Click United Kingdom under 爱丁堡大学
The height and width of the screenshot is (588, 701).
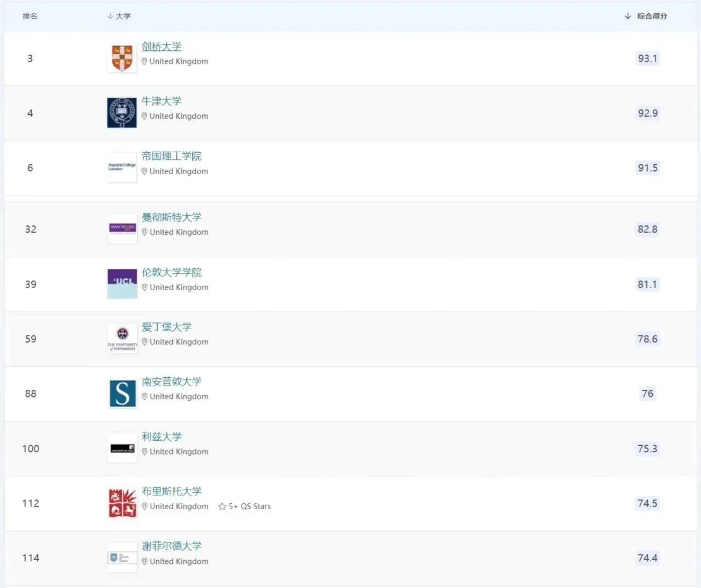pyautogui.click(x=179, y=342)
